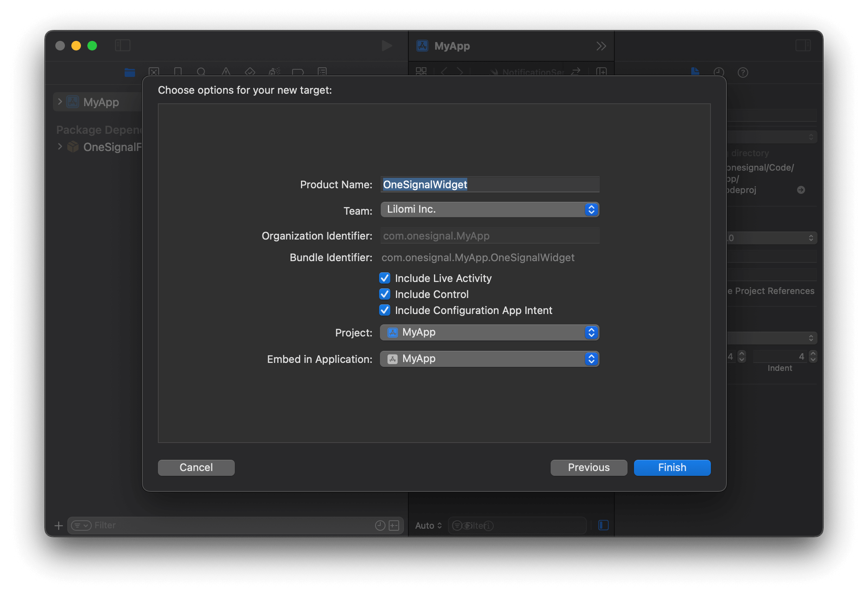The width and height of the screenshot is (868, 596).
Task: Open the Debug navigator spray icon
Action: (x=274, y=72)
